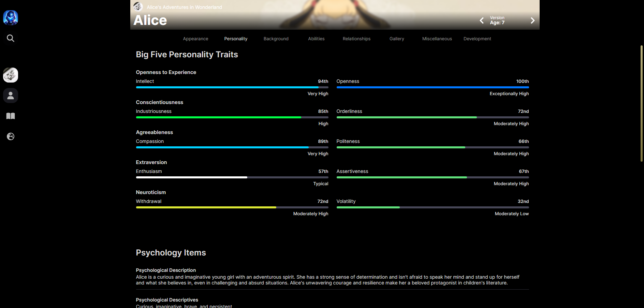Click the Alice's Adventures in Wonderland link

click(184, 7)
